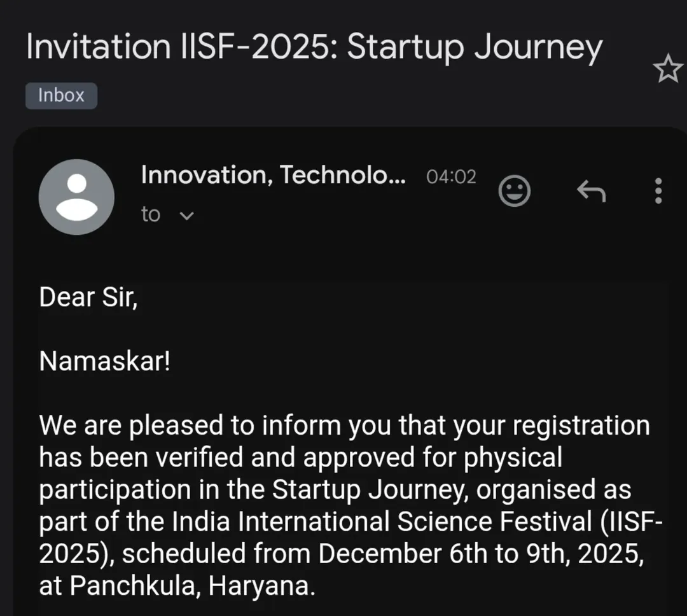
Task: Reply to the email using arrow icon
Action: tap(591, 190)
